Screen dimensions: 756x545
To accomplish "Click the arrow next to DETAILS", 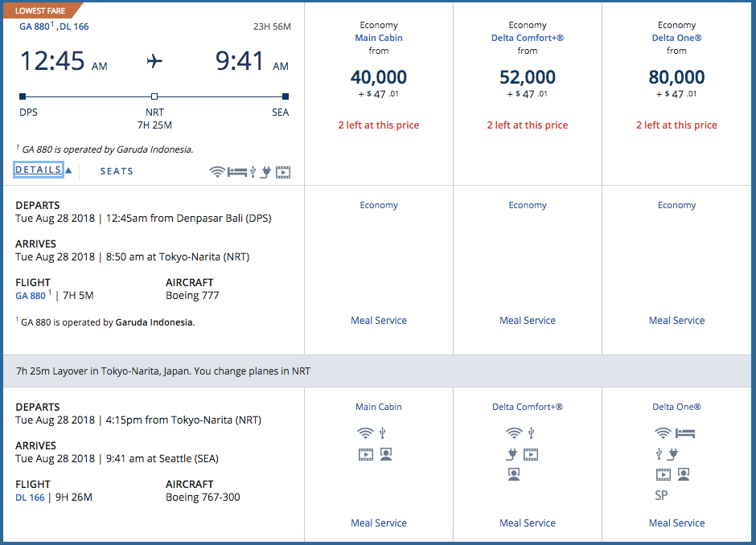I will (x=68, y=170).
